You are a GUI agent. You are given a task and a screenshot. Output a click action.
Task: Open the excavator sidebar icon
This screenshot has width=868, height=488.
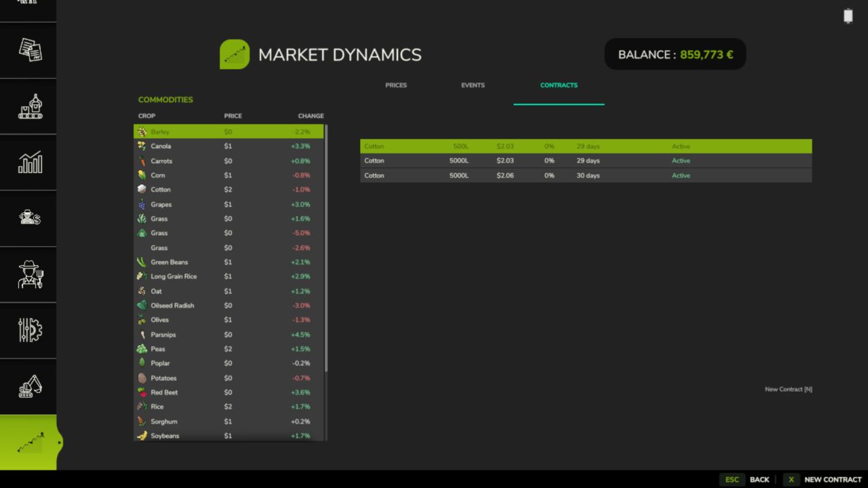29,386
